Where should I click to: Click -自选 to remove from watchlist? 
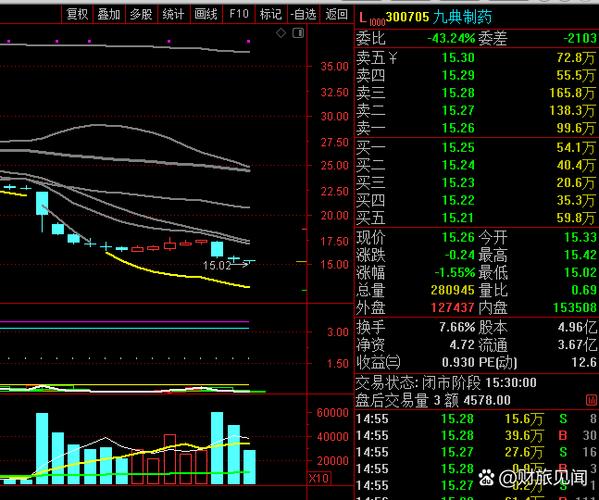[x=303, y=14]
